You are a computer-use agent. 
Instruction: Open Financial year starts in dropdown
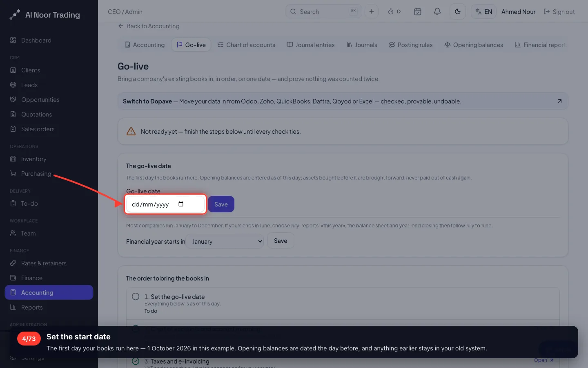(225, 241)
